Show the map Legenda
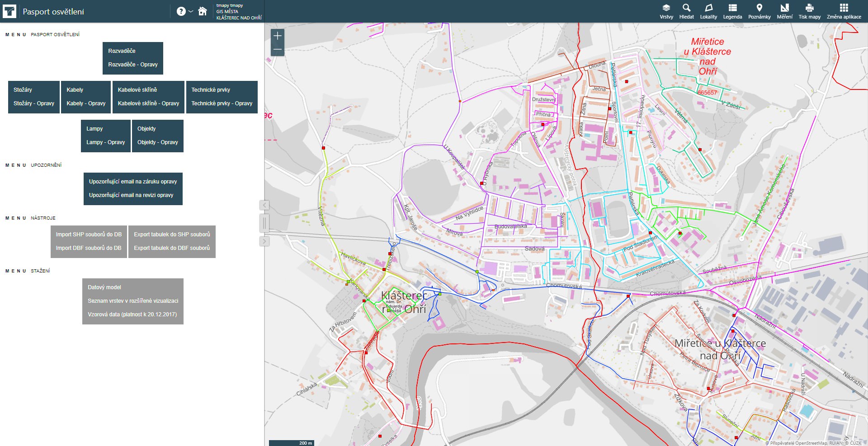This screenshot has height=446, width=868. [732, 11]
